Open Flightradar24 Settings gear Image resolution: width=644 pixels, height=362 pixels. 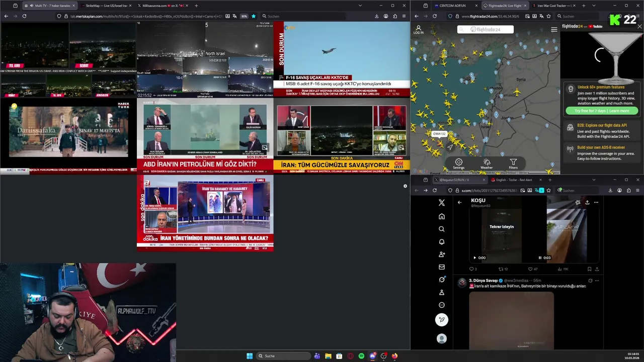pyautogui.click(x=459, y=164)
